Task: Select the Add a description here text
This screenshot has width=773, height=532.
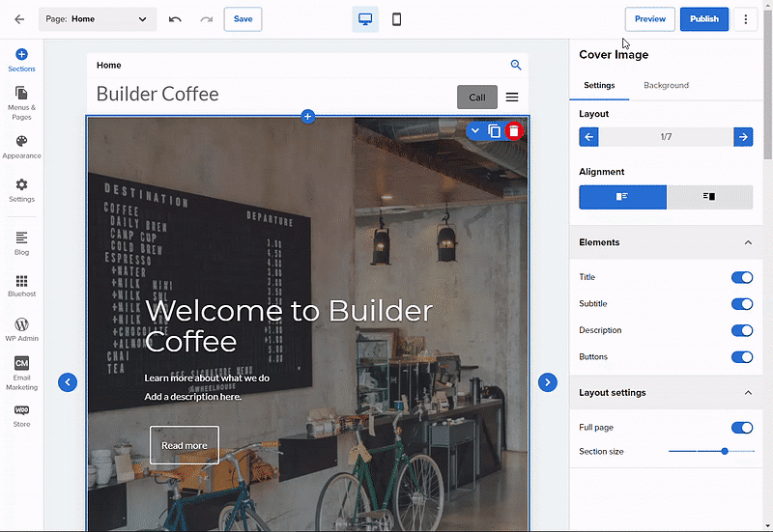Action: [192, 397]
